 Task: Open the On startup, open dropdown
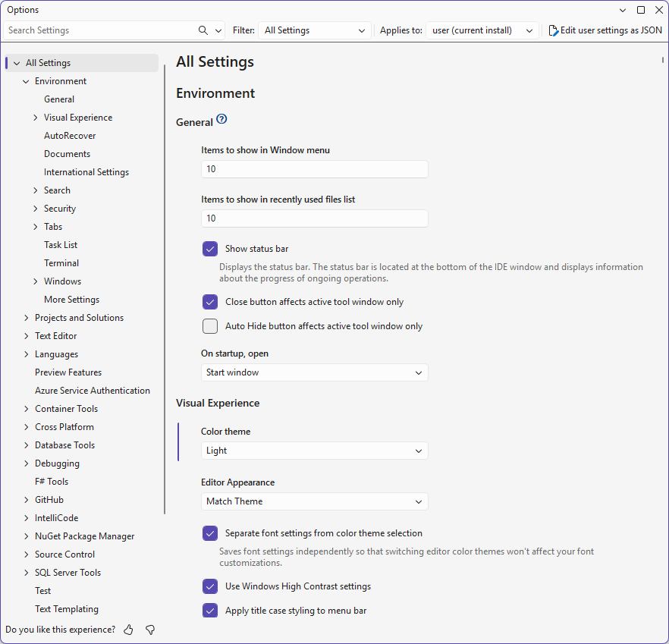click(x=315, y=372)
